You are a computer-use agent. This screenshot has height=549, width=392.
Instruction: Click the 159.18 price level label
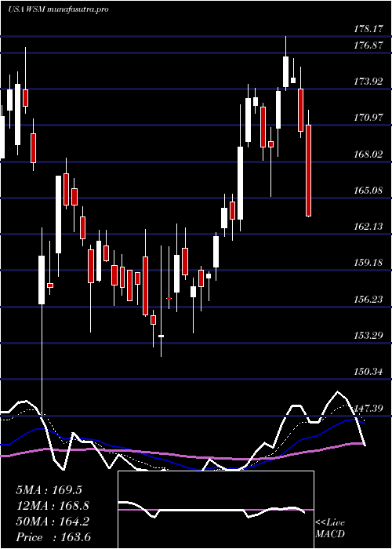(x=368, y=263)
